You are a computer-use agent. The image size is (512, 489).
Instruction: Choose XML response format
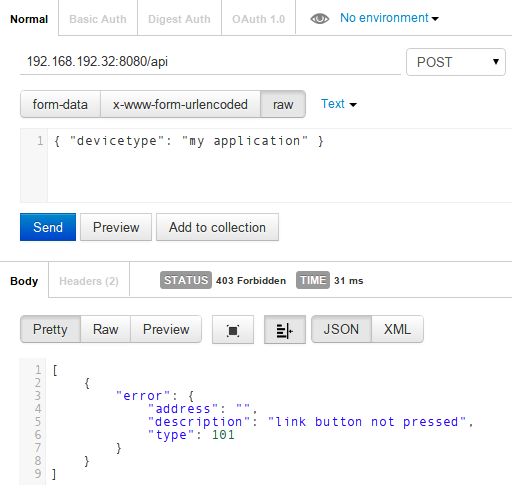point(397,329)
